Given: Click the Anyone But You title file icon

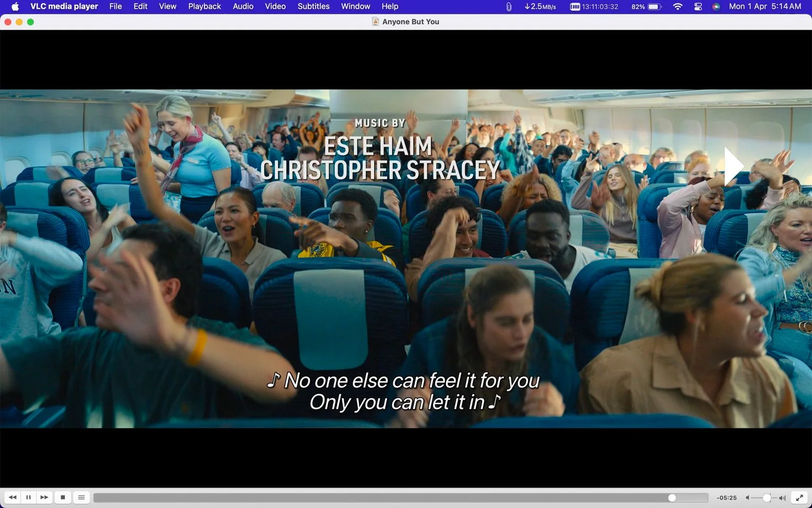Looking at the screenshot, I should click(x=375, y=22).
